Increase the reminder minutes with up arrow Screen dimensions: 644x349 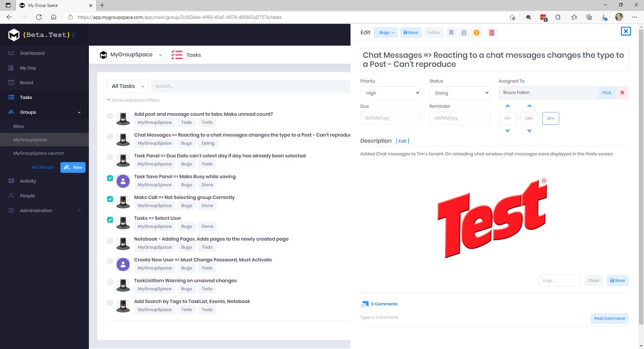point(529,106)
